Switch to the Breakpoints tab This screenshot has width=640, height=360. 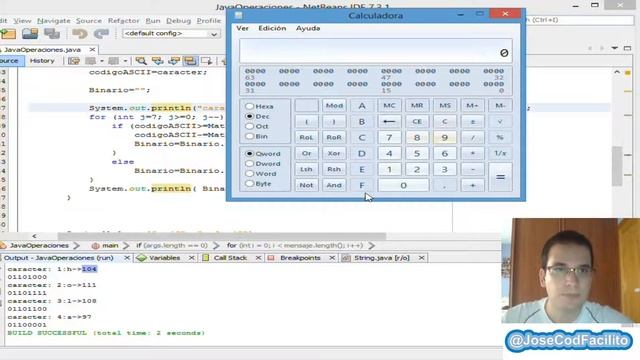pos(300,258)
